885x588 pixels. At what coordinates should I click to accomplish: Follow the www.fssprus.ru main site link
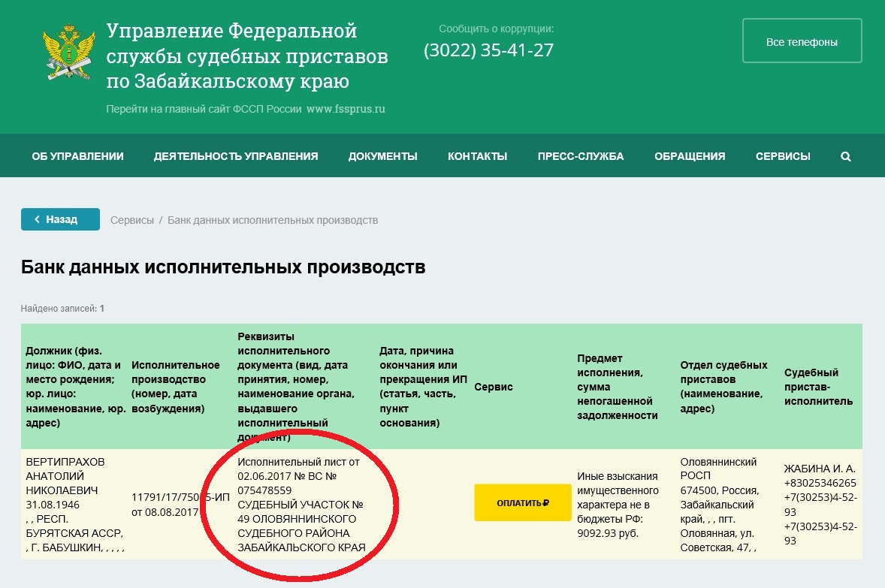[346, 109]
